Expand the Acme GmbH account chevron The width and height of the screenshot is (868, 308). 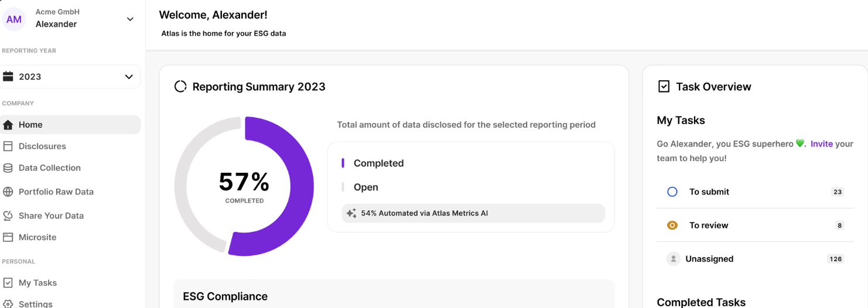tap(130, 19)
